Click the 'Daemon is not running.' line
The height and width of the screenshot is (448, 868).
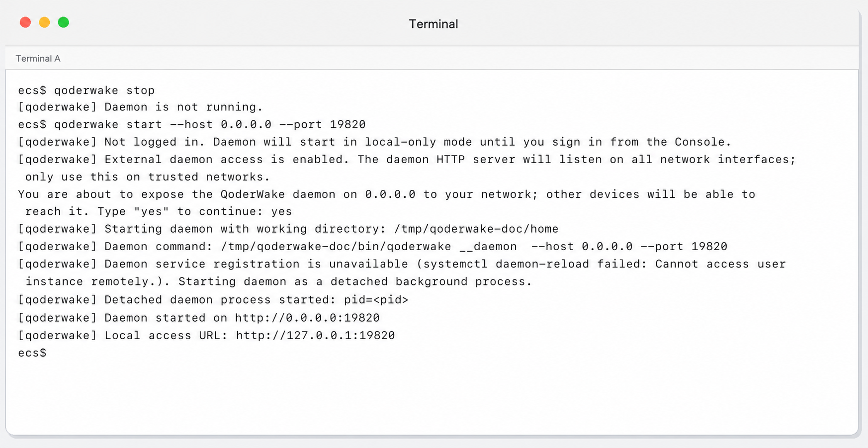tap(183, 107)
